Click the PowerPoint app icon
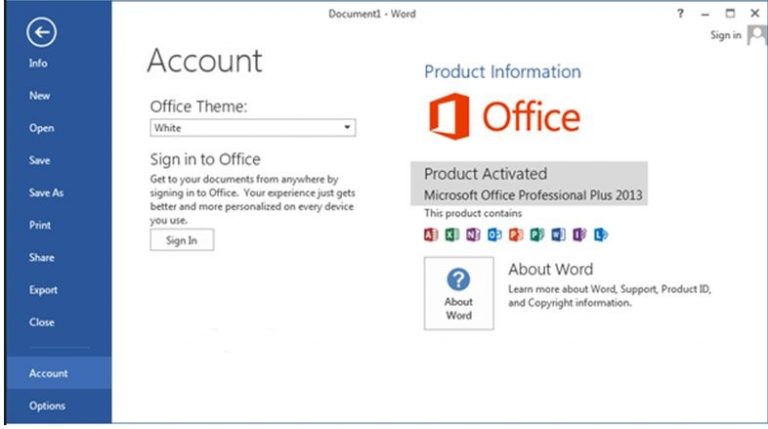Screen dimensions: 768x429 tap(516, 235)
